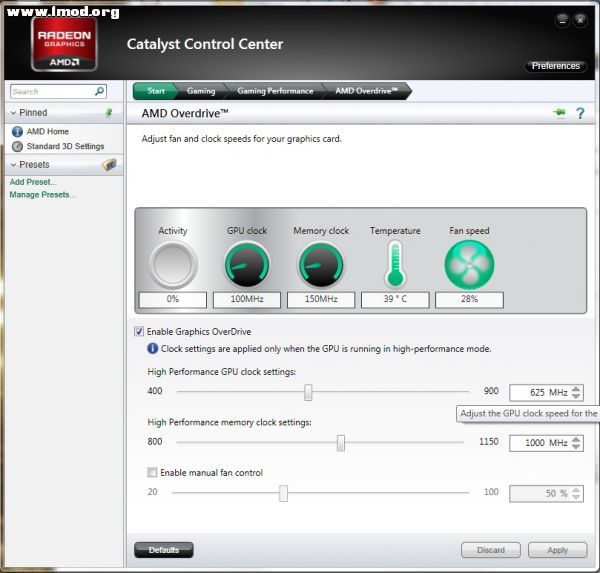Disable the Enable Graphics OverDrive checkbox
The width and height of the screenshot is (600, 573).
click(139, 331)
